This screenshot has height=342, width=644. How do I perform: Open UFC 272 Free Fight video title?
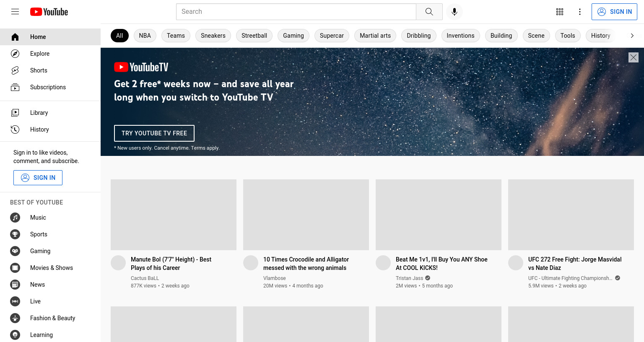pyautogui.click(x=575, y=264)
